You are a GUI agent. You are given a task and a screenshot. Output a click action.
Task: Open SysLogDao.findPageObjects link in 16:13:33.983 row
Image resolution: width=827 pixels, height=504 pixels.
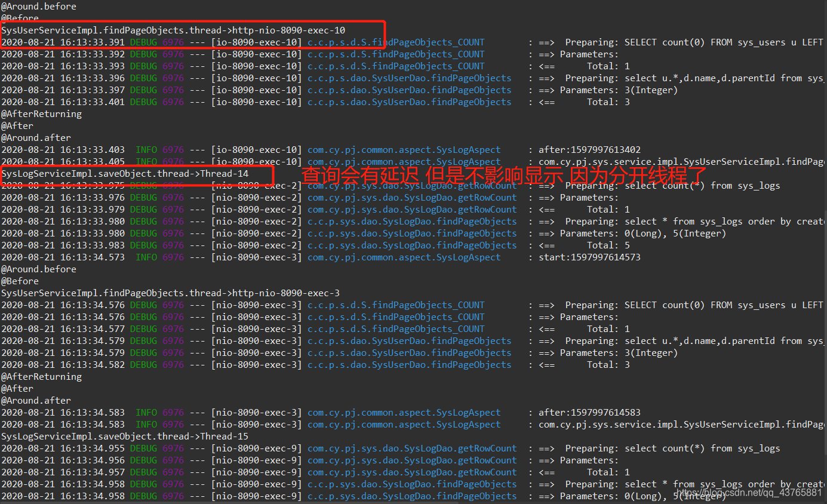[x=412, y=245]
